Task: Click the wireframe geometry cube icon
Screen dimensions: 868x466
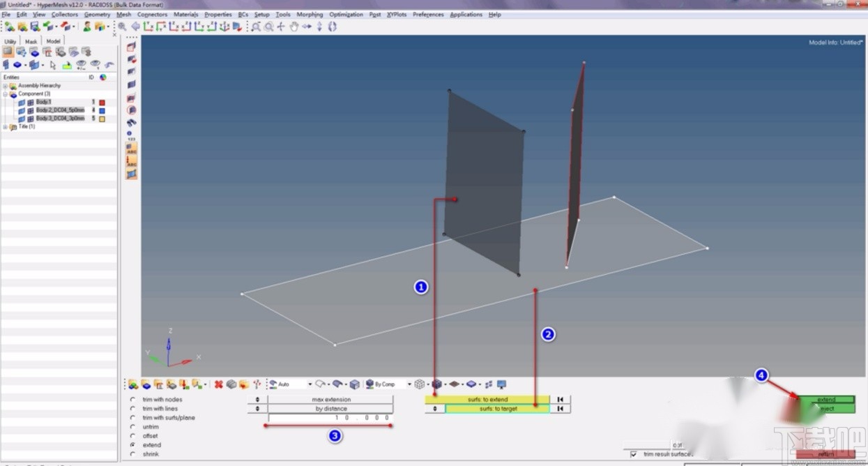Action: (419, 384)
